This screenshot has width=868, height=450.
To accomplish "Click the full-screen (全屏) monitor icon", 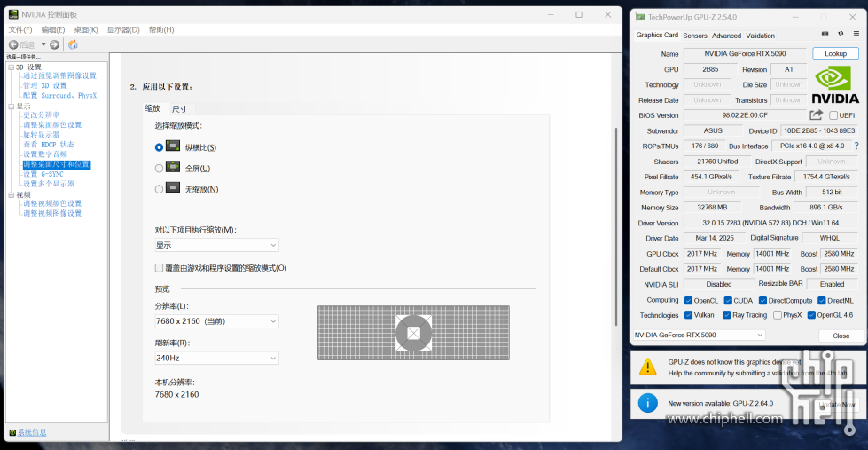I will 173,166.
